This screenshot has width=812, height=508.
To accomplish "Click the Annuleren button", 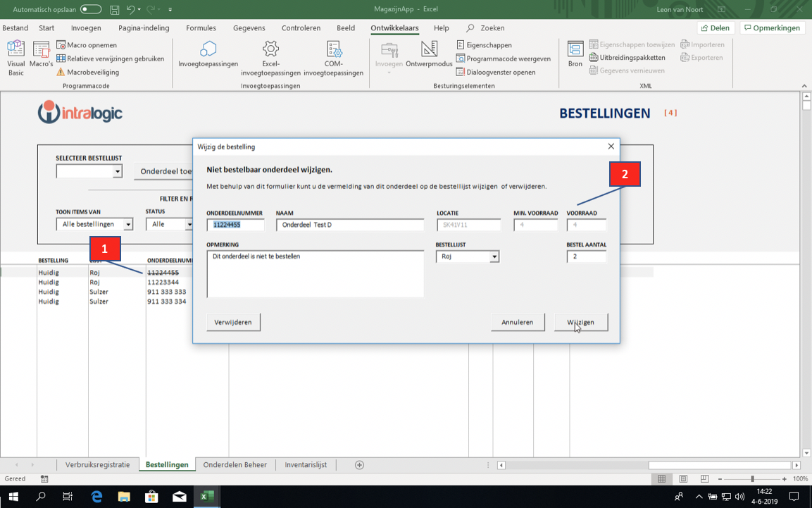I will [517, 322].
